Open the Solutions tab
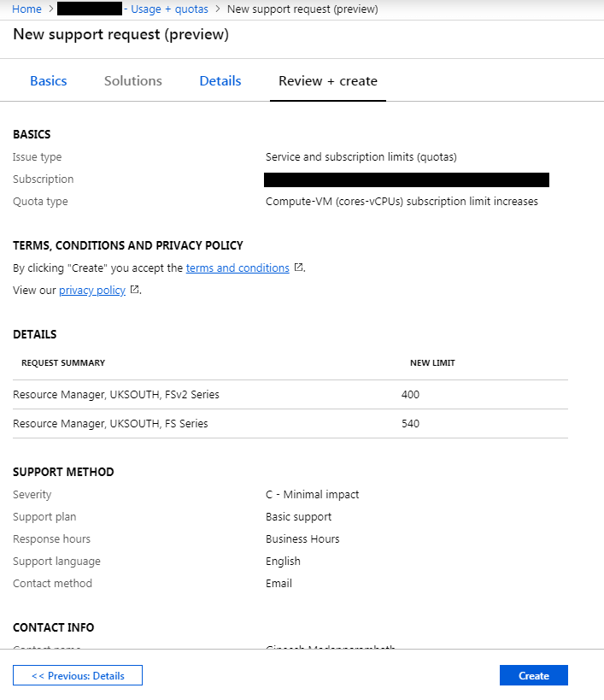This screenshot has height=700, width=604. [133, 81]
